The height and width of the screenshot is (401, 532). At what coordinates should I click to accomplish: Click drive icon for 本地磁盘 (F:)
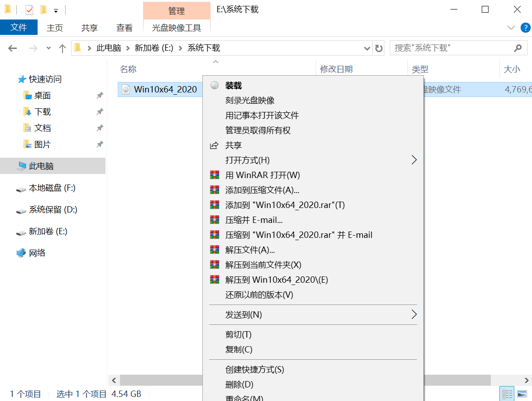[21, 189]
